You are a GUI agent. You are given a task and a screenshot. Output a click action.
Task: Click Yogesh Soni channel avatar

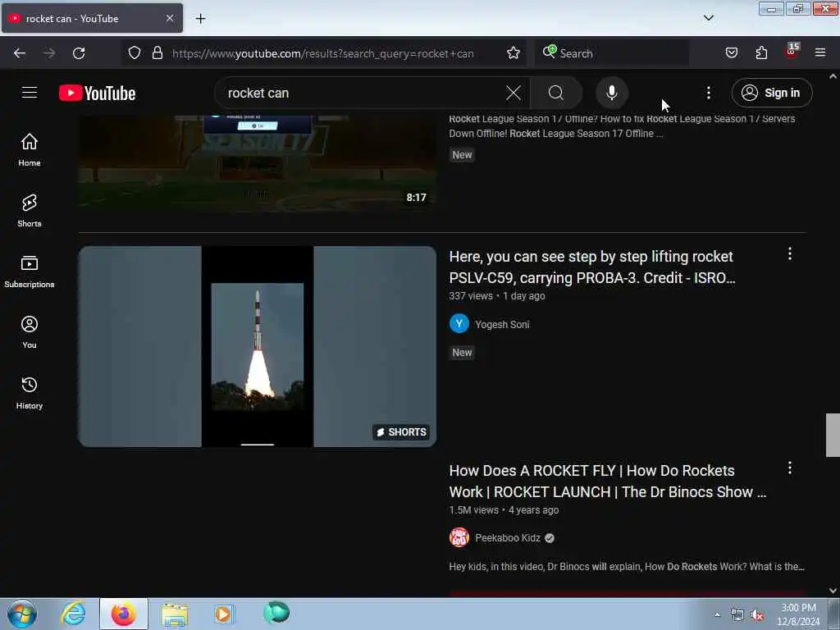point(459,323)
